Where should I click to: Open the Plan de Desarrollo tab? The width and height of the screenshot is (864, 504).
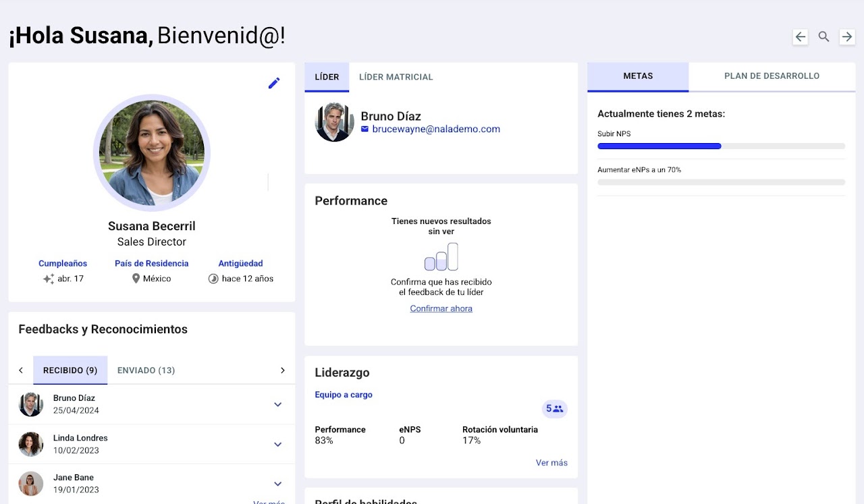tap(772, 76)
